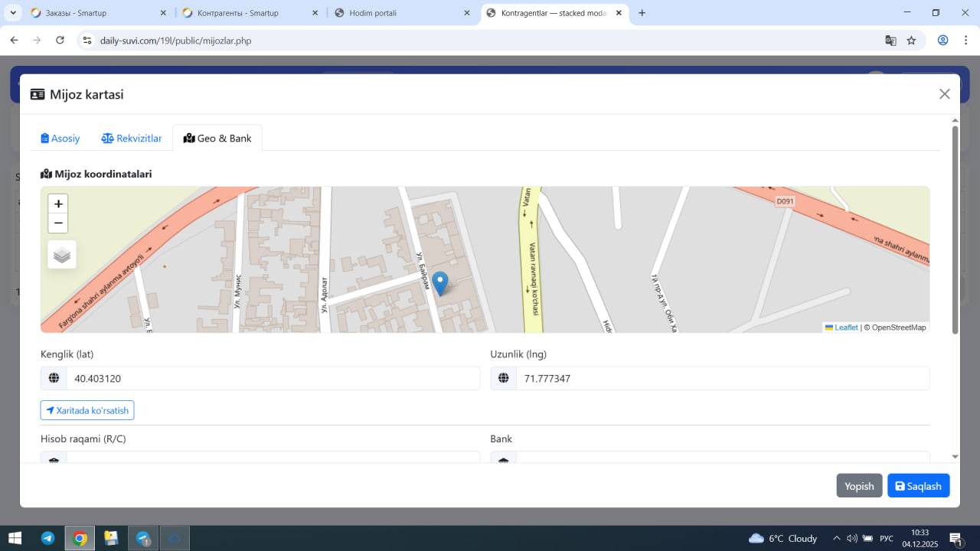
Task: Open the weather widget showing 6°C Cloudy
Action: point(782,538)
